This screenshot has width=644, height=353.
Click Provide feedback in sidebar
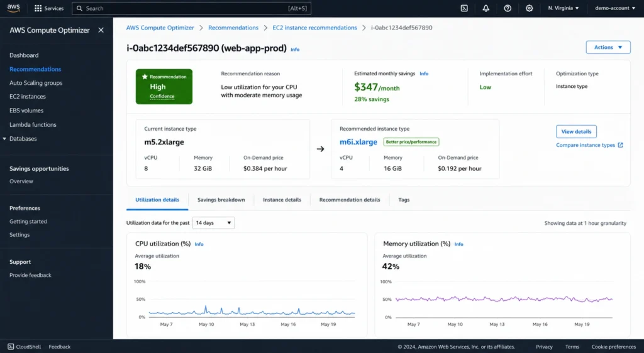[x=30, y=275]
